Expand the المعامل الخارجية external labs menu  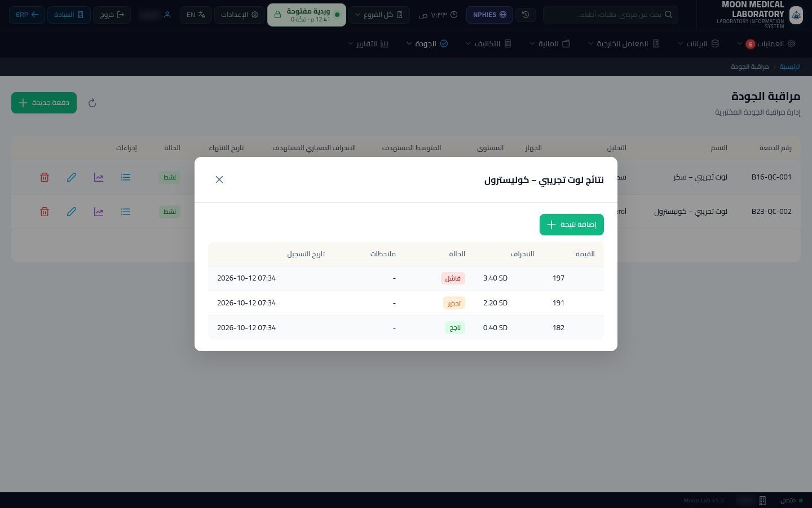point(624,43)
